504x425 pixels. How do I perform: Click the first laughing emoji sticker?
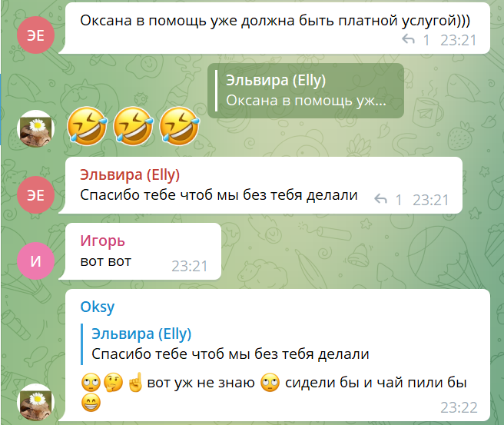click(x=87, y=126)
